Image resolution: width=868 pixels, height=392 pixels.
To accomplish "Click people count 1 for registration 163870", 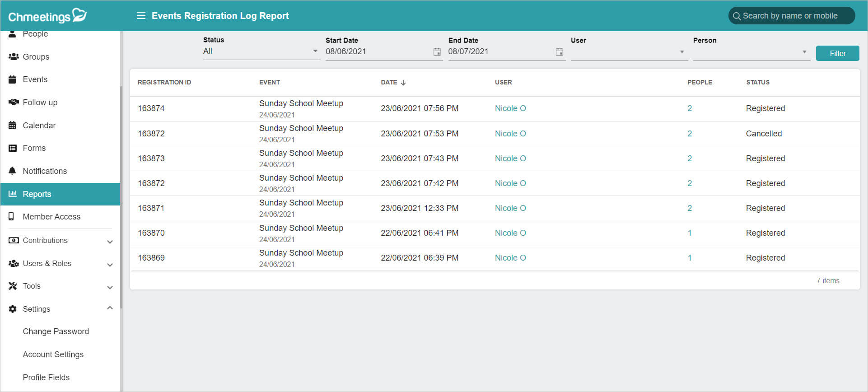I will (690, 233).
